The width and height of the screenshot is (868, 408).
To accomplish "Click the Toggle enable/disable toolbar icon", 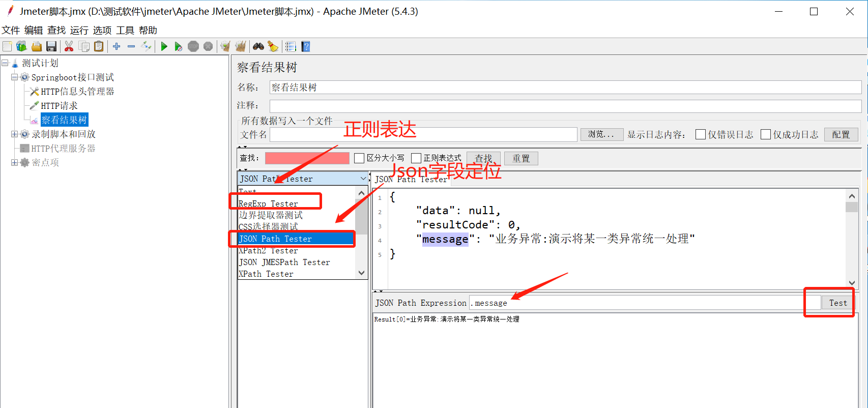I will pos(147,47).
